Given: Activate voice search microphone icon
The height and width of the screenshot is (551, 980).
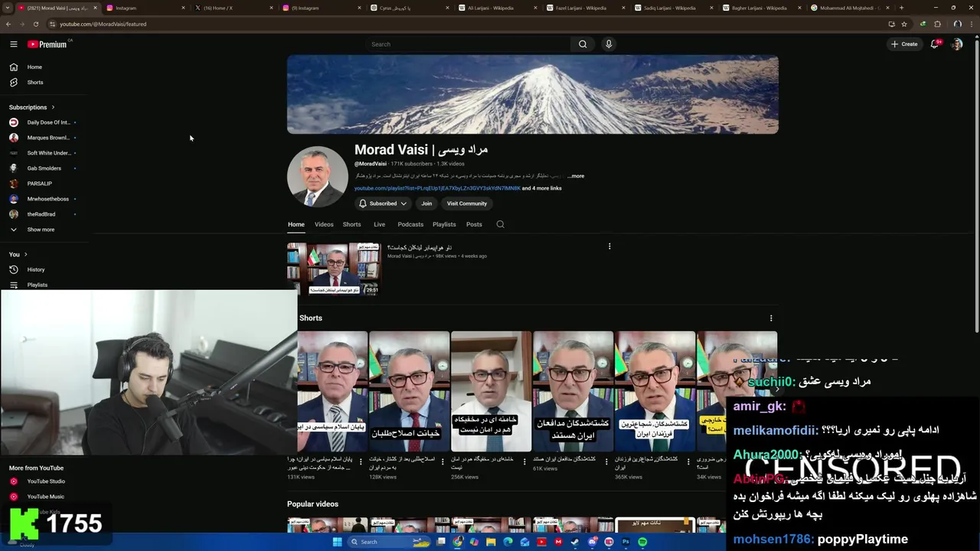Looking at the screenshot, I should pyautogui.click(x=609, y=44).
